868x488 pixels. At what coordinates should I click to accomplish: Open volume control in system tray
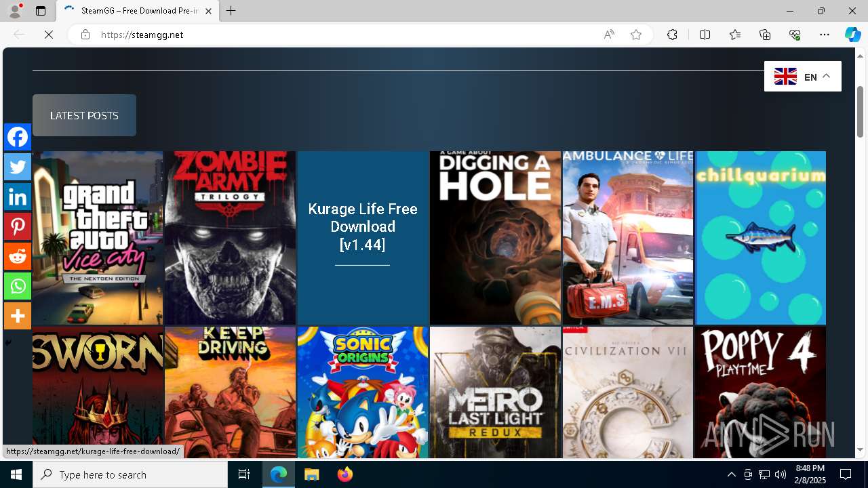point(781,474)
